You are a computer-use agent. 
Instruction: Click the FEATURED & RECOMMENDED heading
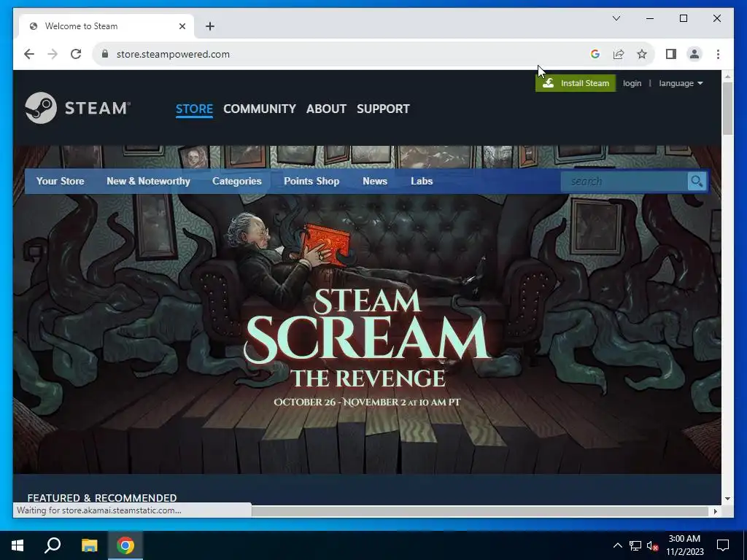102,497
